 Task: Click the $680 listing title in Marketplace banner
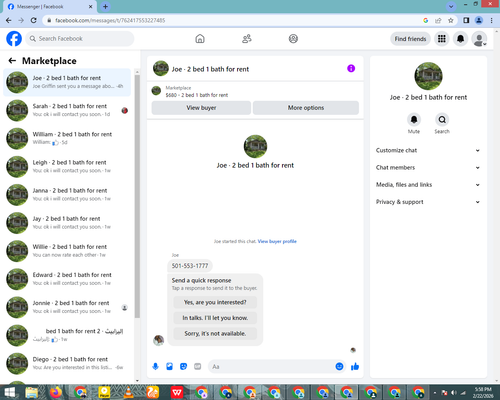(197, 95)
